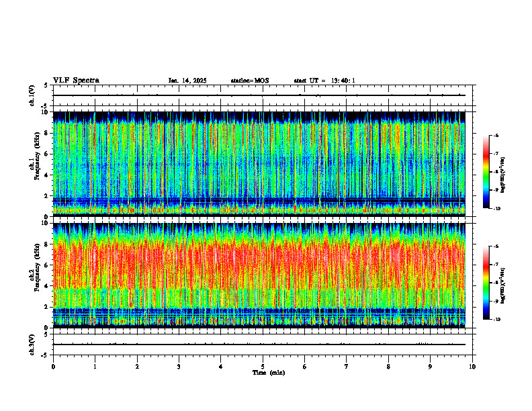Click the "ch.1(V)" waveform axis label
The image size is (532, 411).
point(32,95)
